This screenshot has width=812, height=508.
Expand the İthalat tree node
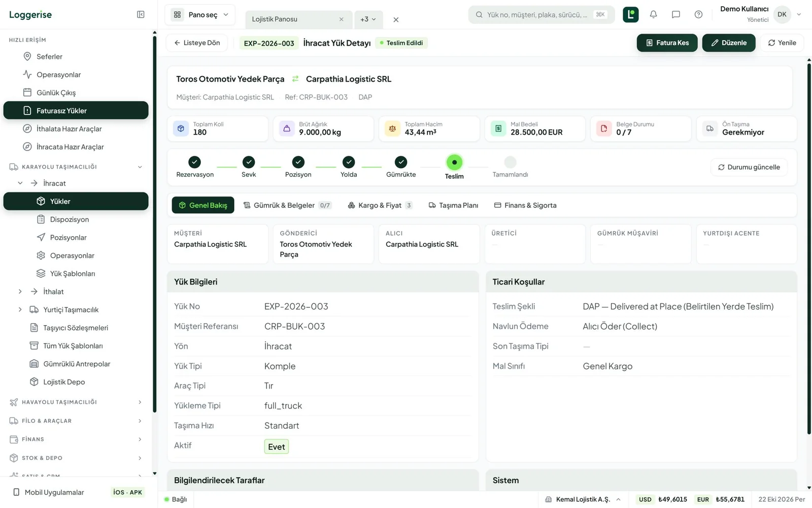point(20,292)
